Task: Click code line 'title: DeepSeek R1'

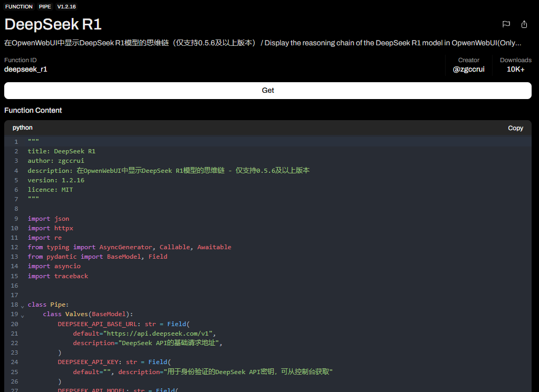Action: tap(62, 151)
